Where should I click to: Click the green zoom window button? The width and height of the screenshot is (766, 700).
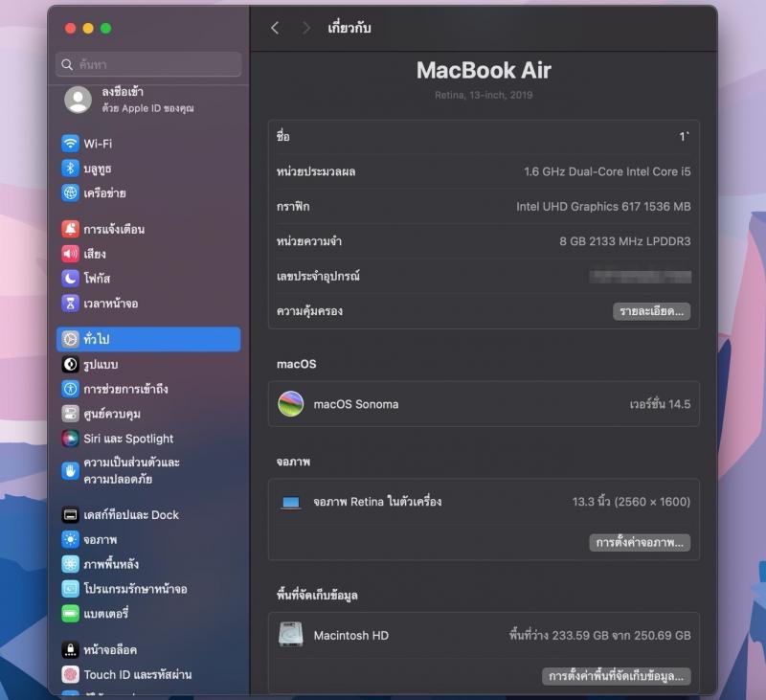(x=105, y=29)
